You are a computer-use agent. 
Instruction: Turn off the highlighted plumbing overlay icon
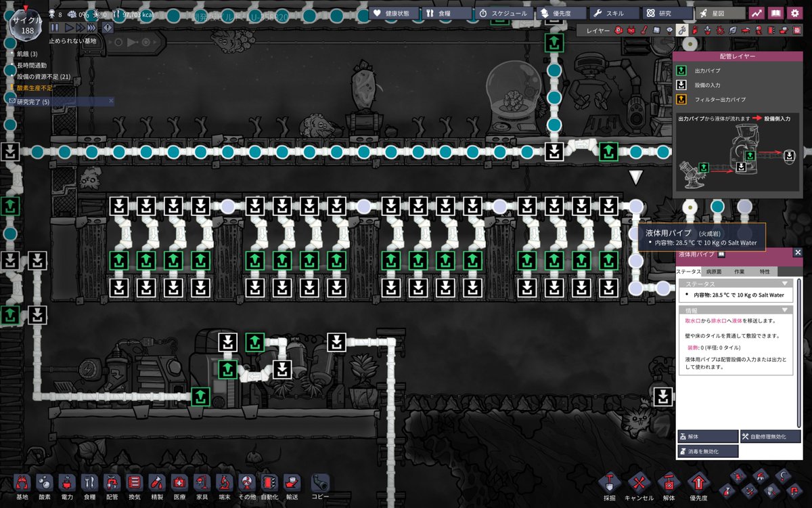tap(682, 30)
